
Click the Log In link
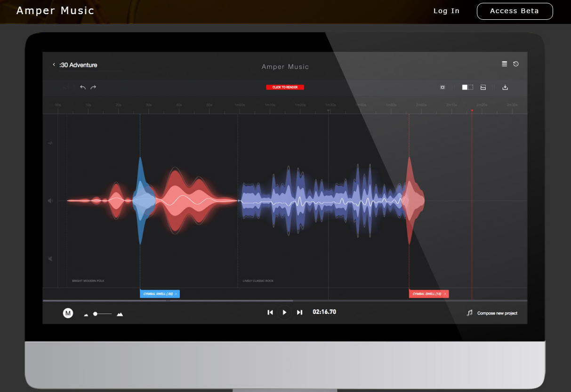[446, 11]
